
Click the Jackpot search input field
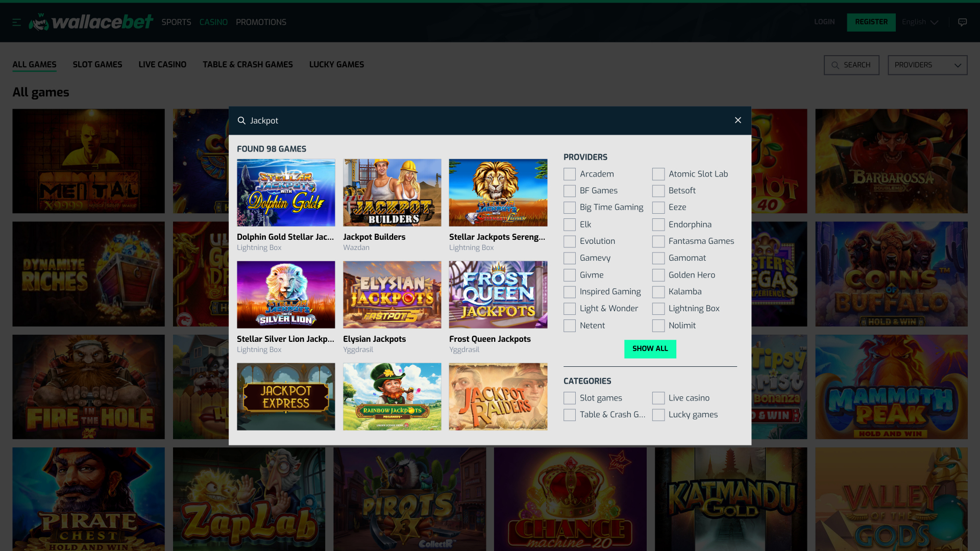click(357, 120)
